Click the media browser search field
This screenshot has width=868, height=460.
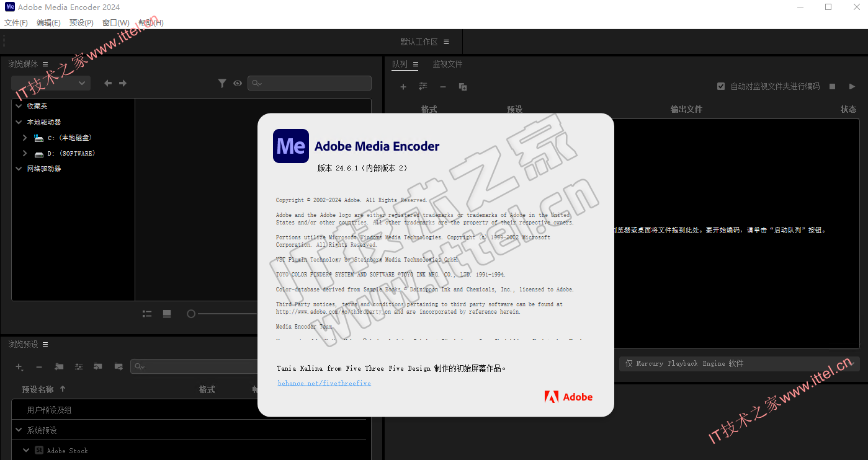pos(310,83)
